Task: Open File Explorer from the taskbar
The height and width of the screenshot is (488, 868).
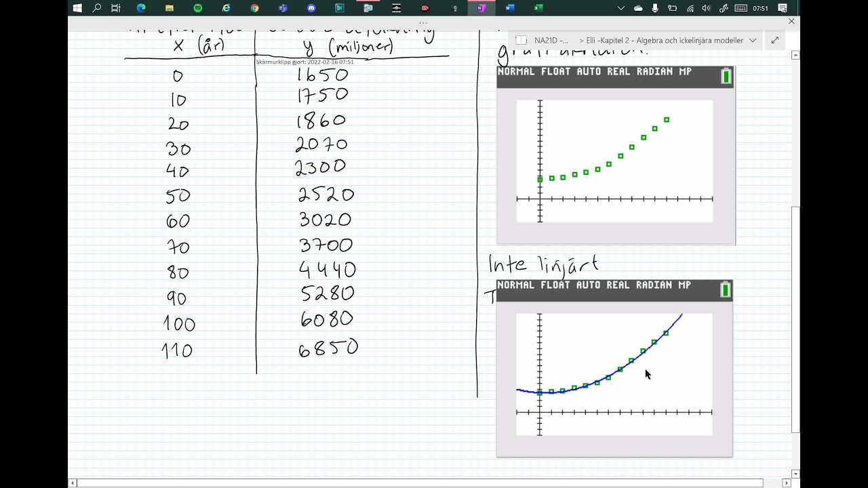Action: click(170, 8)
